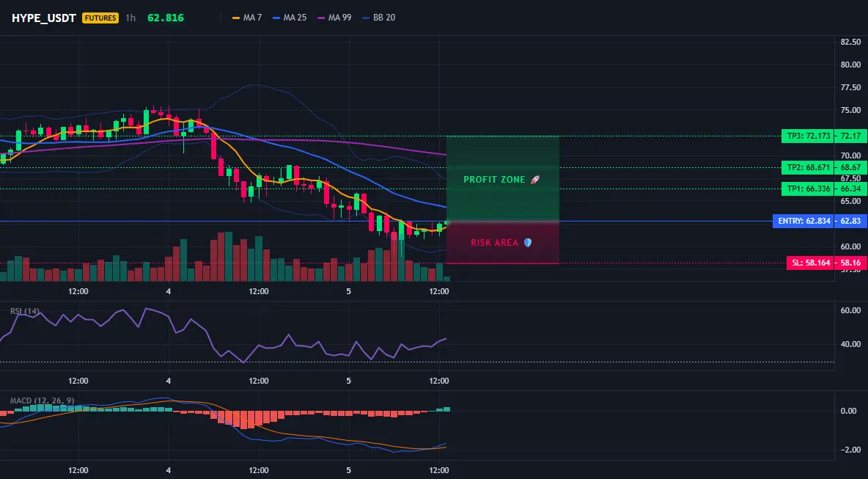The image size is (868, 479).
Task: Click the 58.16 axis price tag
Action: point(850,263)
